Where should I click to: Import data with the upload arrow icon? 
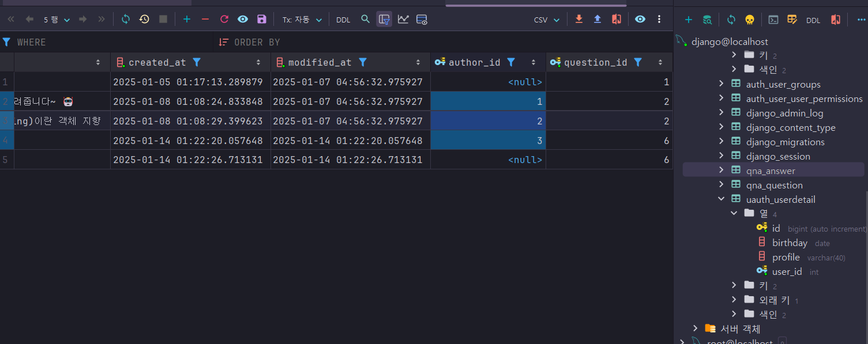point(598,20)
